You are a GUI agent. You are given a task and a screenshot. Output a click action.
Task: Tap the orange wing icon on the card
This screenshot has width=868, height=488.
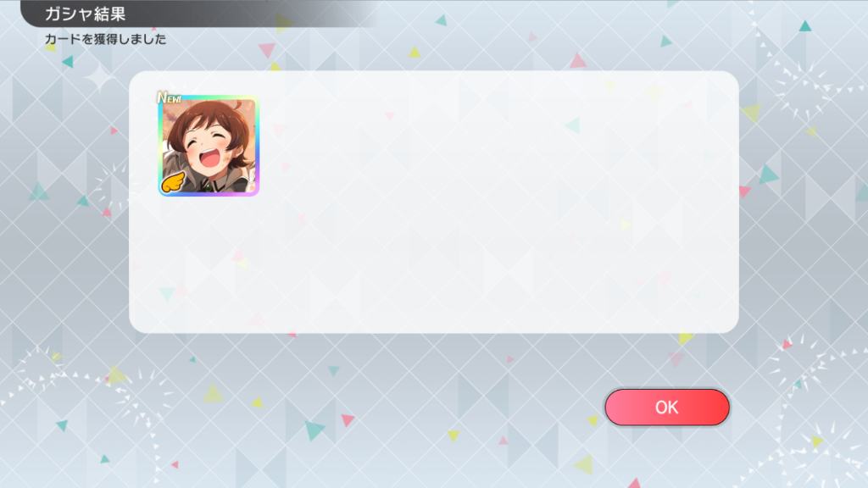coord(173,181)
